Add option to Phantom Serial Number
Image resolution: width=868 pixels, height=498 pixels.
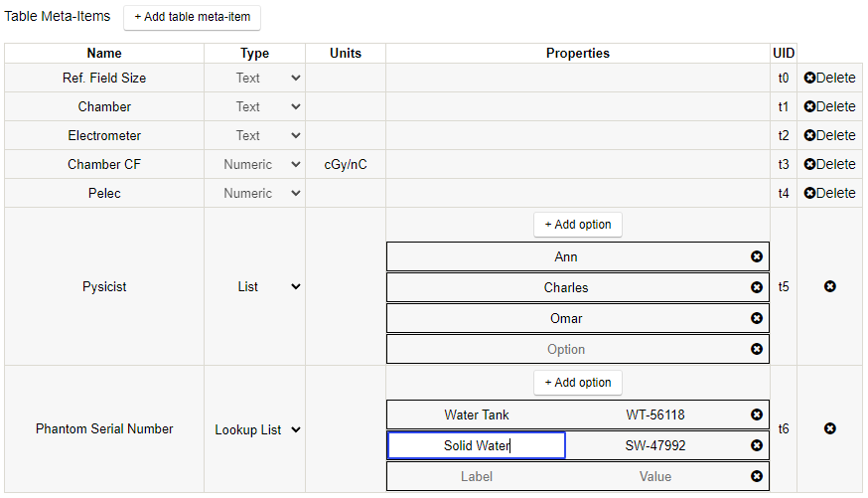click(x=578, y=383)
